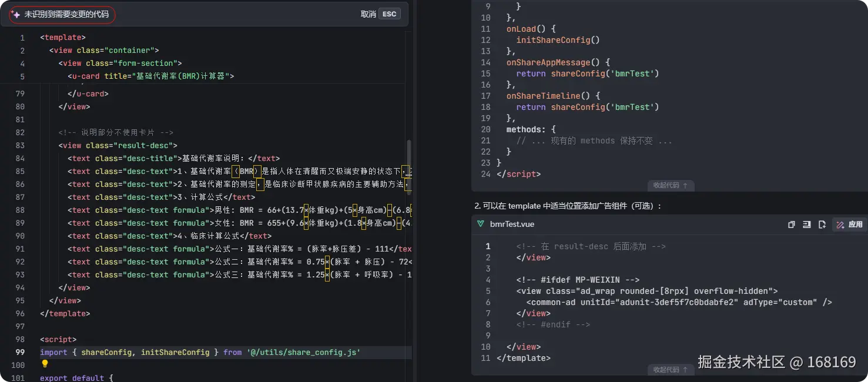Click the yellow lightbulb quick-fix icon

(x=45, y=364)
